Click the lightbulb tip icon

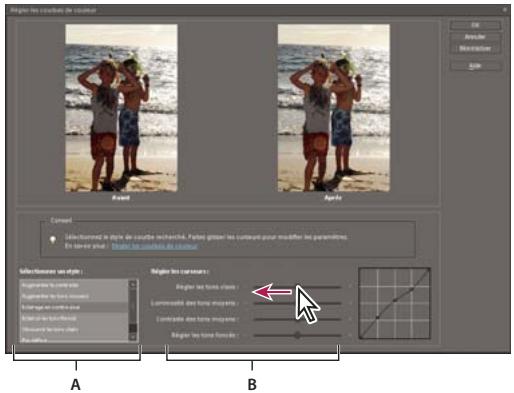point(53,240)
